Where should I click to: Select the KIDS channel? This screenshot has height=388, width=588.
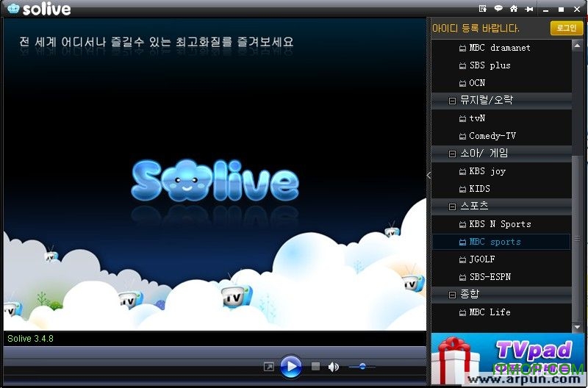pyautogui.click(x=501, y=189)
